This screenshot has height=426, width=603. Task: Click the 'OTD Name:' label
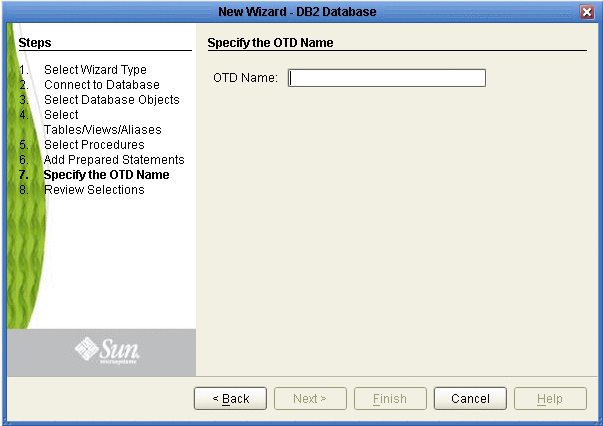click(x=245, y=78)
